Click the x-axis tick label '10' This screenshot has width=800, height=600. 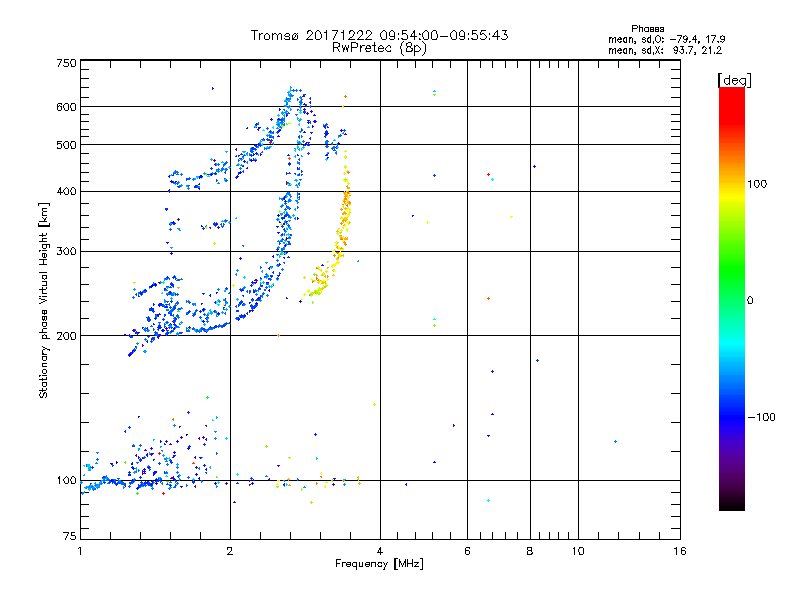(x=578, y=551)
